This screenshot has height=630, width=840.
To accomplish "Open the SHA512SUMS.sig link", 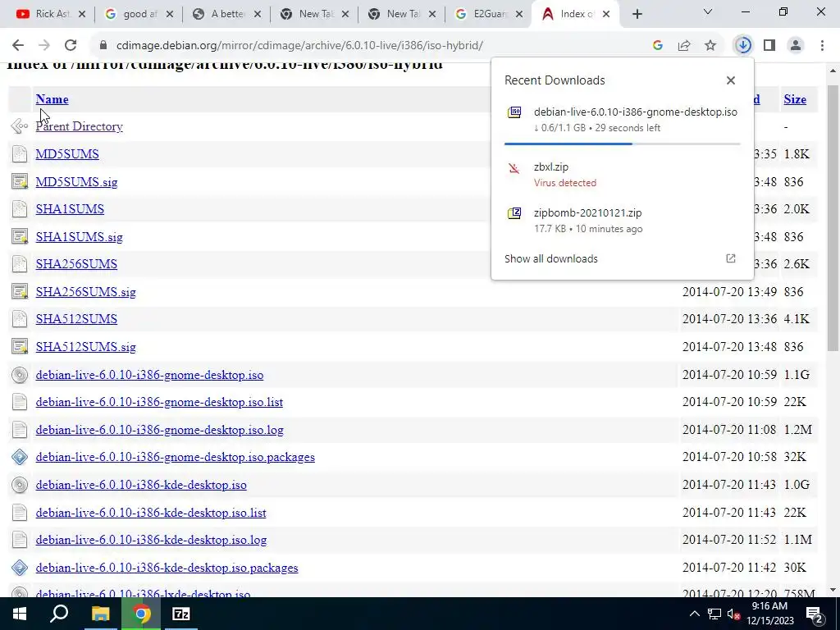I will click(85, 347).
